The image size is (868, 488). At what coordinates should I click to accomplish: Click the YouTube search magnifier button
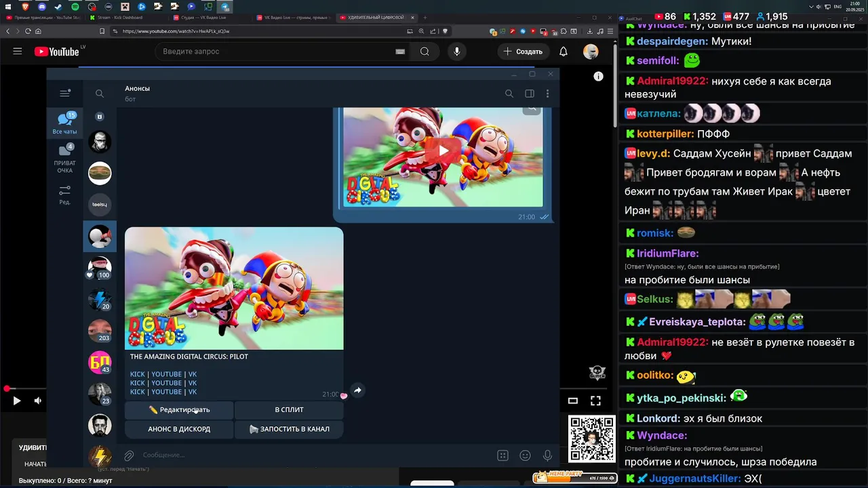click(425, 52)
